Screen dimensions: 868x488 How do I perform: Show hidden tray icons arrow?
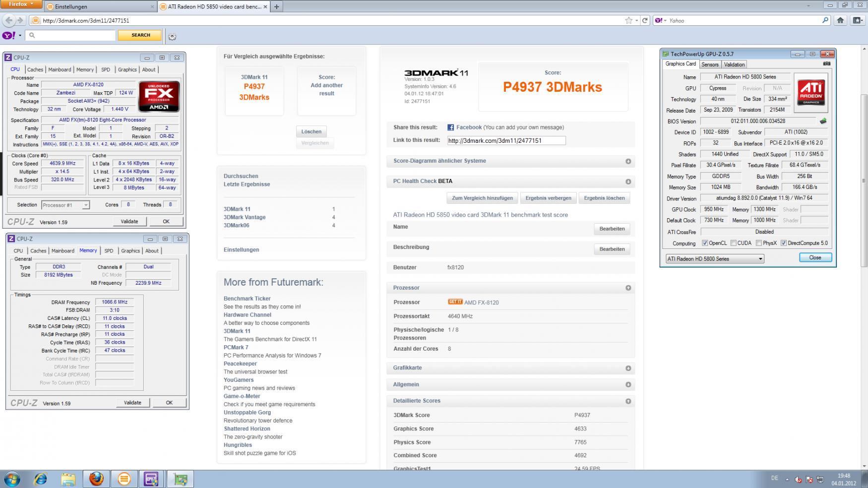point(787,479)
